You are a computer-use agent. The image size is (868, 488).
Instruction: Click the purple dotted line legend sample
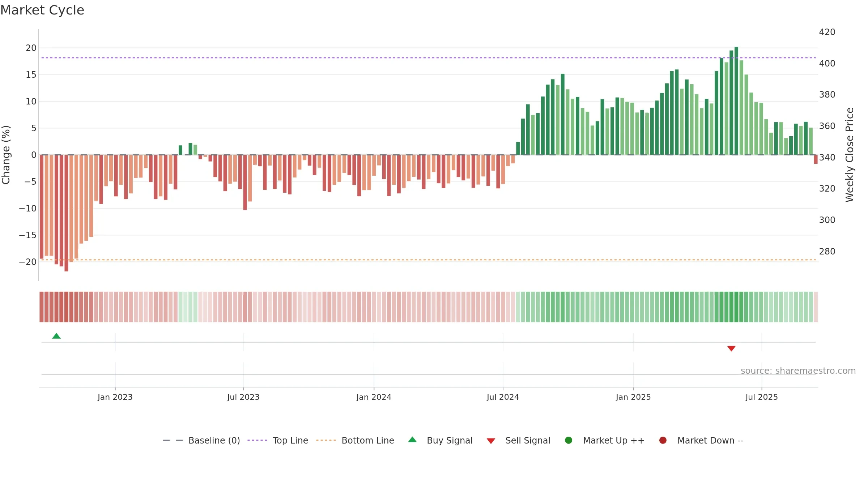pos(257,440)
